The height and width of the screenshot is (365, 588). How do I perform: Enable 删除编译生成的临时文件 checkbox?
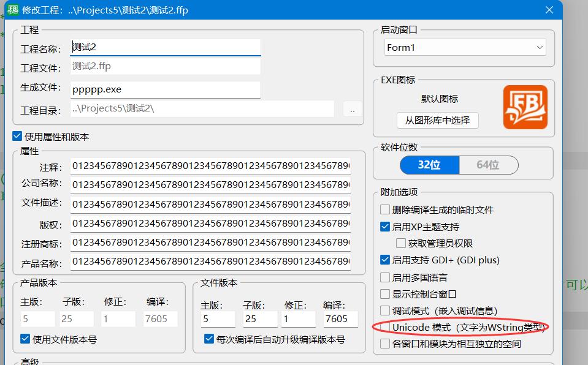click(x=385, y=209)
